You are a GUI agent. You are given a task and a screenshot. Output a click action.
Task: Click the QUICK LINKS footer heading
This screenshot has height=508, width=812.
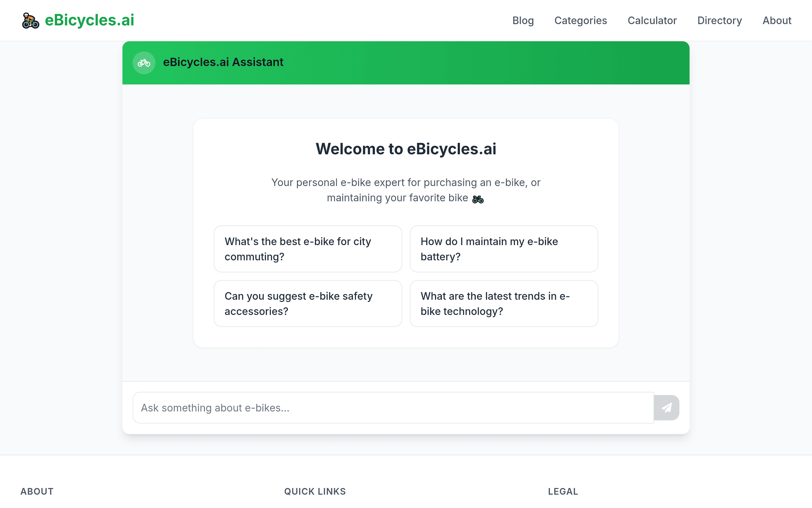(x=315, y=491)
